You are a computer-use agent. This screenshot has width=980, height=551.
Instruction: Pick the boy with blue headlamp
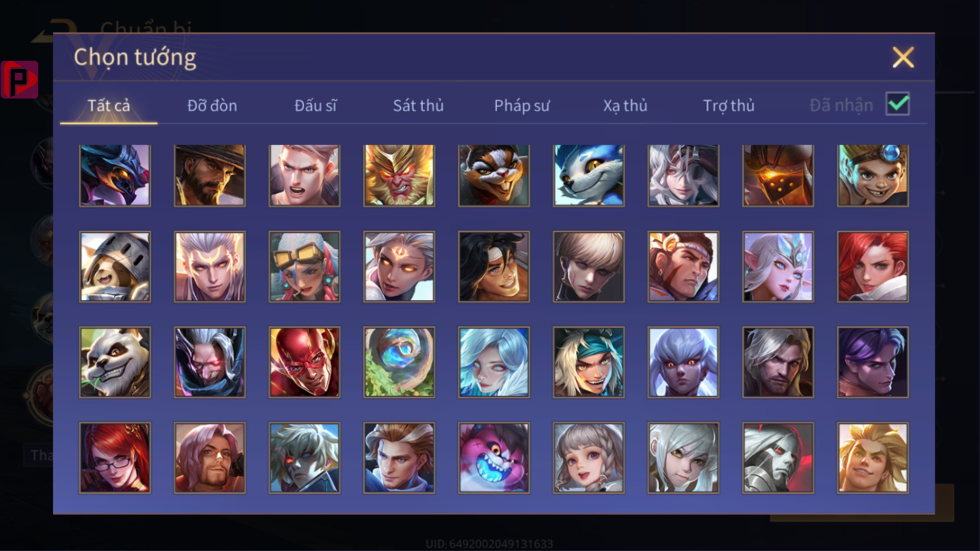click(873, 176)
